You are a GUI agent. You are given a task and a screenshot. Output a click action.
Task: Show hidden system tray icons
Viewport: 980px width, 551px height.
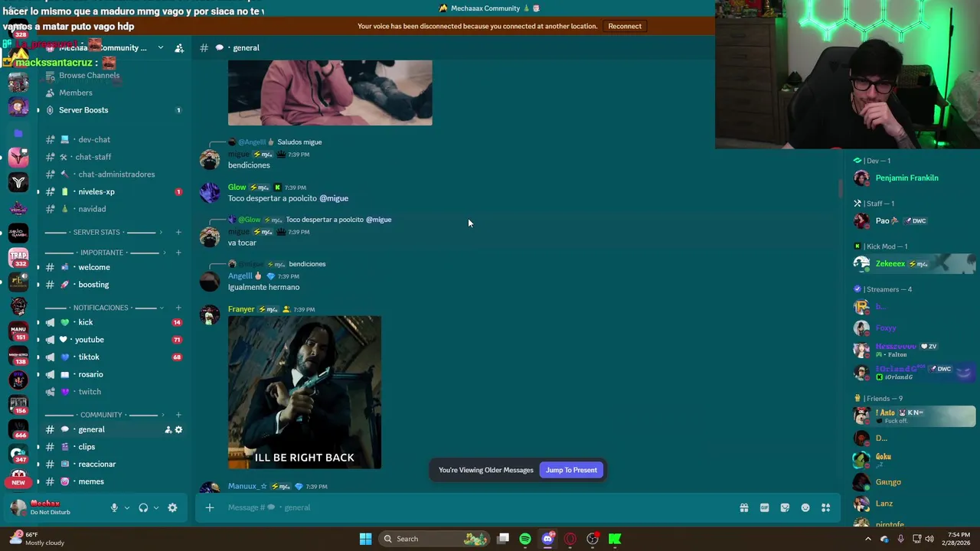867,539
